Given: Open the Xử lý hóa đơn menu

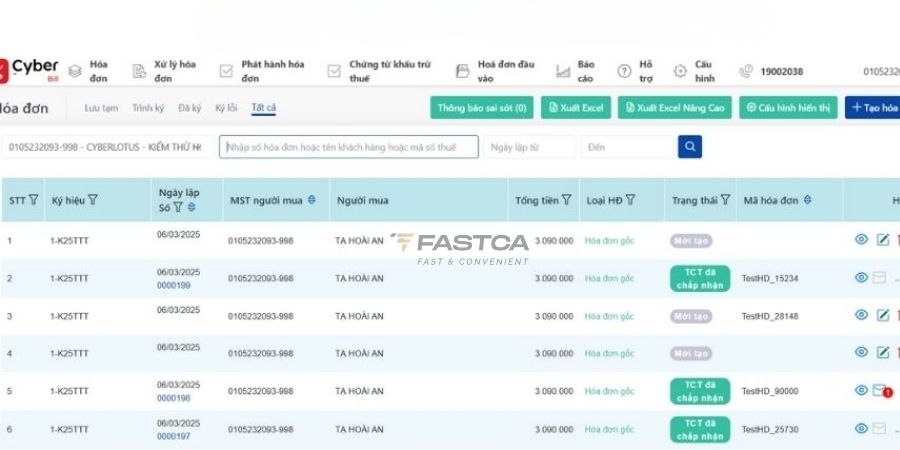Looking at the screenshot, I should [x=164, y=71].
